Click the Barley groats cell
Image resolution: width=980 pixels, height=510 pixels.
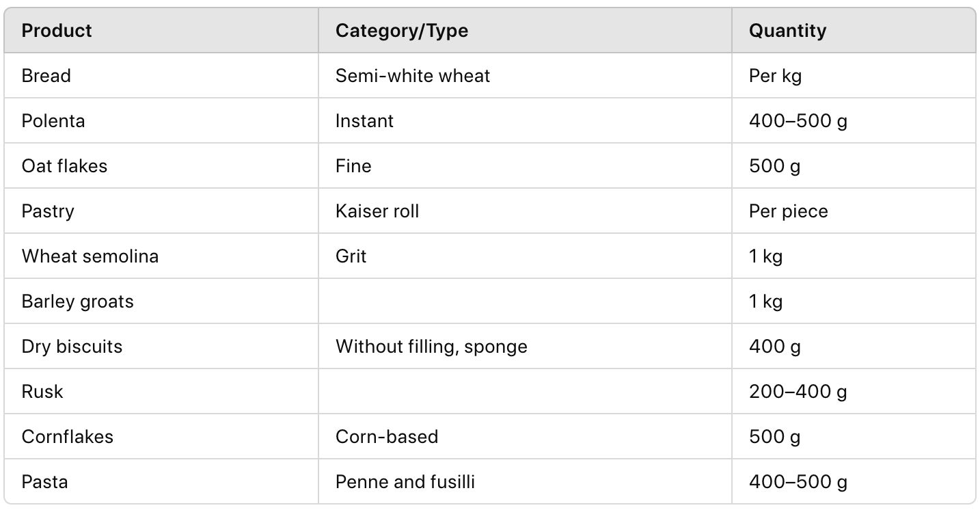78,301
